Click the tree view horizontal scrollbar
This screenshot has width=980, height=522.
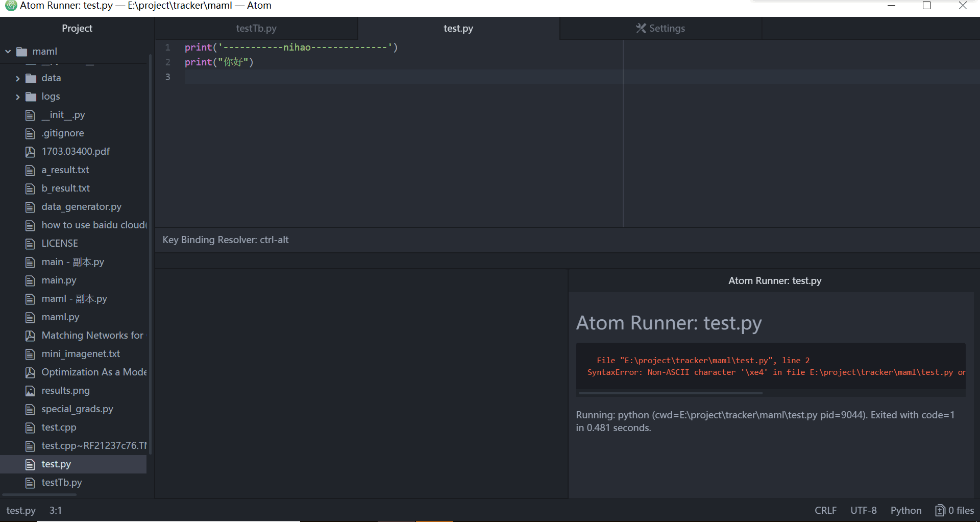(x=40, y=494)
